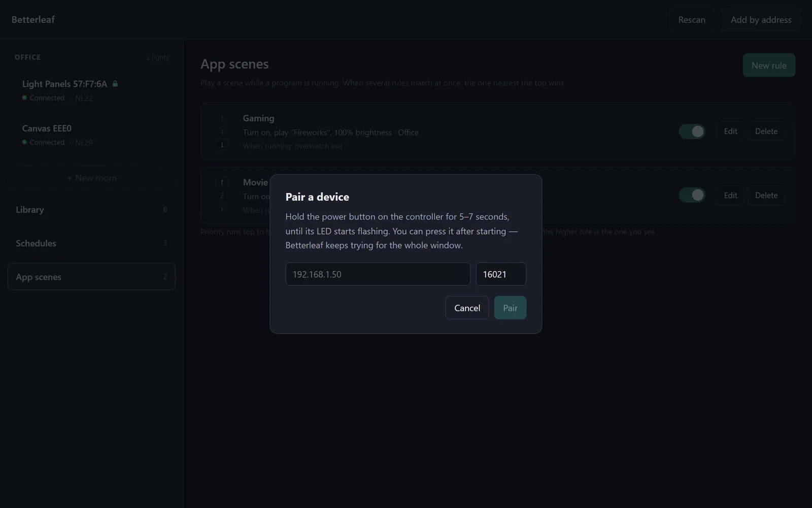Click the '2 lights' count label
Screen dimensions: 812x508
tap(157, 57)
